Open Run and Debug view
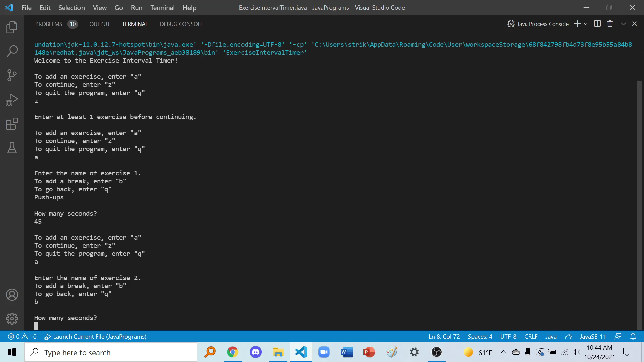This screenshot has height=362, width=644. [12, 100]
